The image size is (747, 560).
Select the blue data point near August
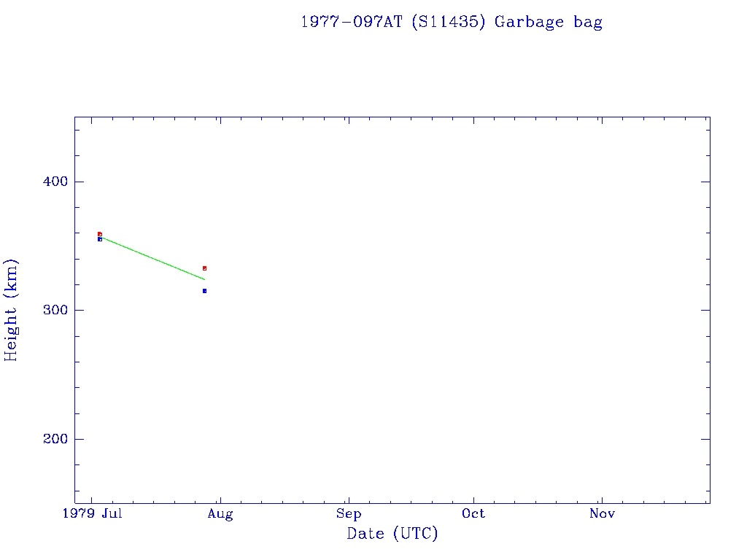click(204, 291)
